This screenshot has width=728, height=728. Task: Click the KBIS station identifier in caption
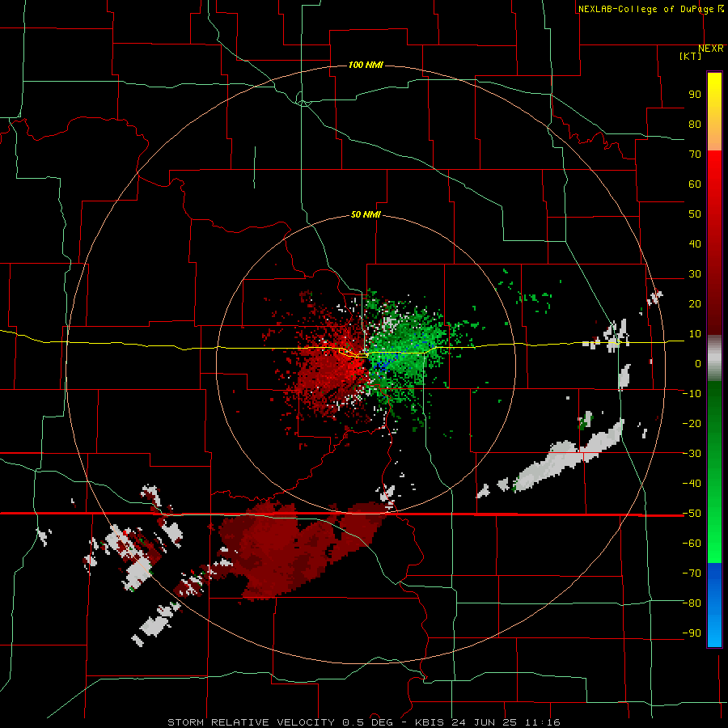pyautogui.click(x=430, y=722)
